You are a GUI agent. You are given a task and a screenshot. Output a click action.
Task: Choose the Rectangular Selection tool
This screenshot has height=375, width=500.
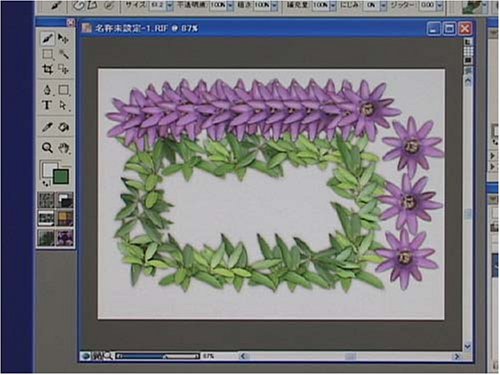coord(47,54)
